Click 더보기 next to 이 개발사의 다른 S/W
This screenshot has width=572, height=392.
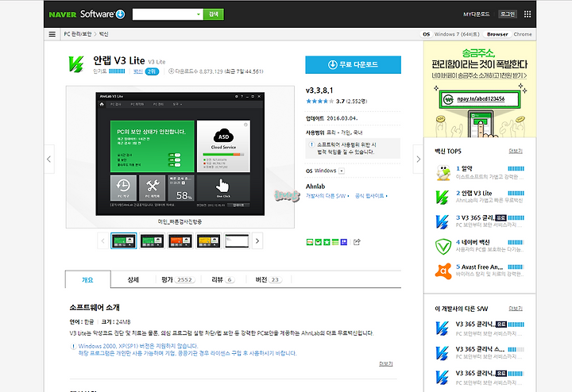click(516, 309)
